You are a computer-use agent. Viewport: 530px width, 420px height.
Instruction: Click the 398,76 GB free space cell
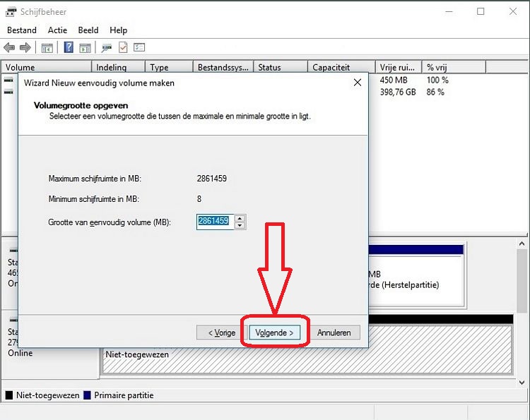(x=398, y=92)
